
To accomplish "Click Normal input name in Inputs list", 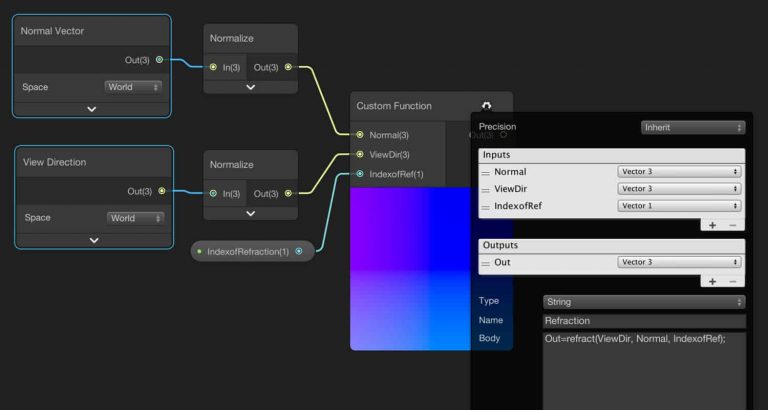I will point(510,172).
